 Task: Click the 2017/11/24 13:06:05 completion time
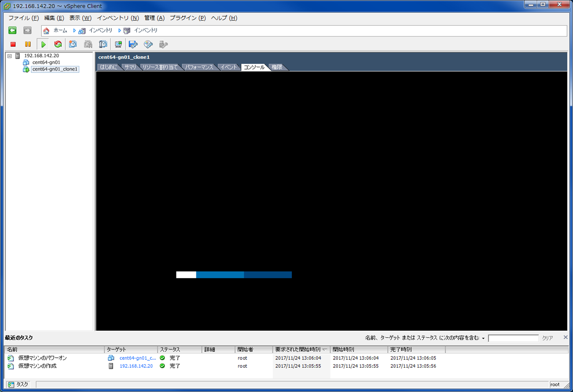coord(413,358)
